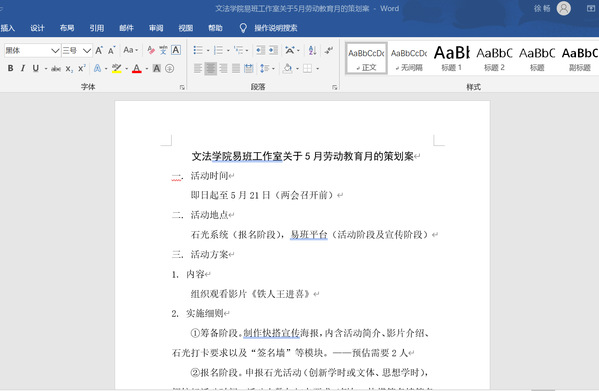
Task: Click the bullet list icon
Action: [198, 50]
